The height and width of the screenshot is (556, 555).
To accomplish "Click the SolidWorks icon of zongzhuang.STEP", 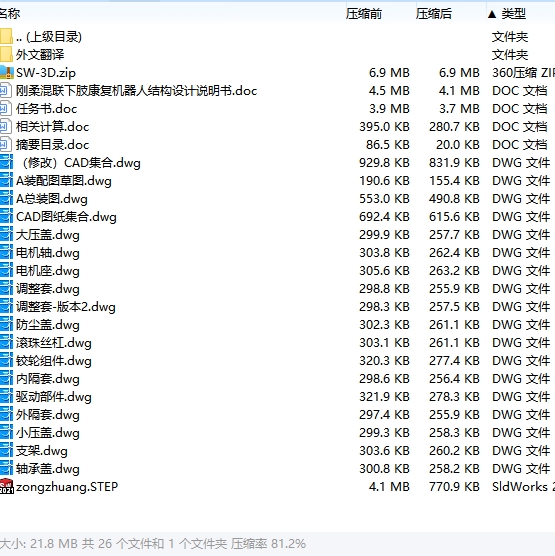I will [7, 486].
